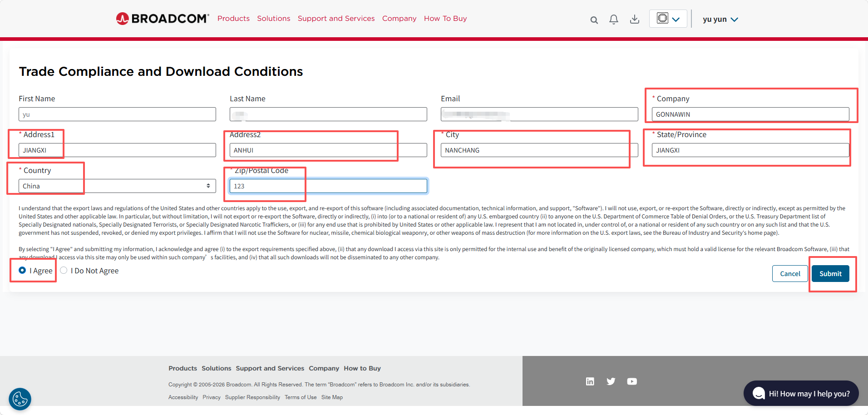Open the cookie settings icon
This screenshot has width=868, height=415.
tap(20, 399)
